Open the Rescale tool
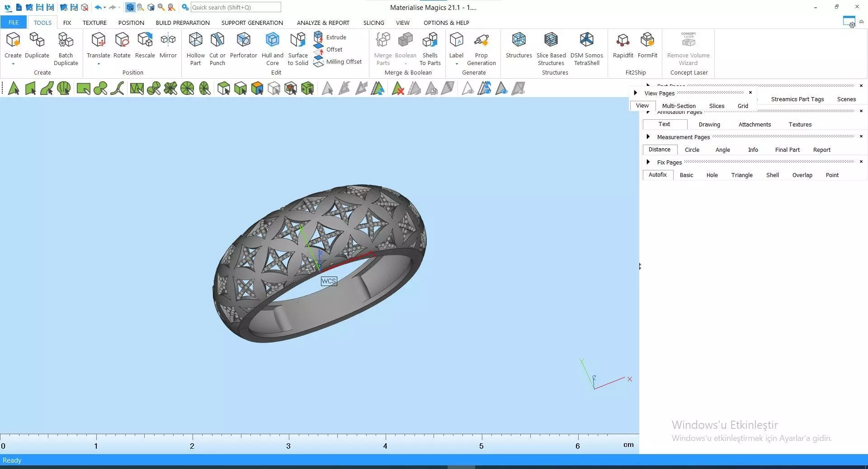The height and width of the screenshot is (469, 868). [145, 45]
